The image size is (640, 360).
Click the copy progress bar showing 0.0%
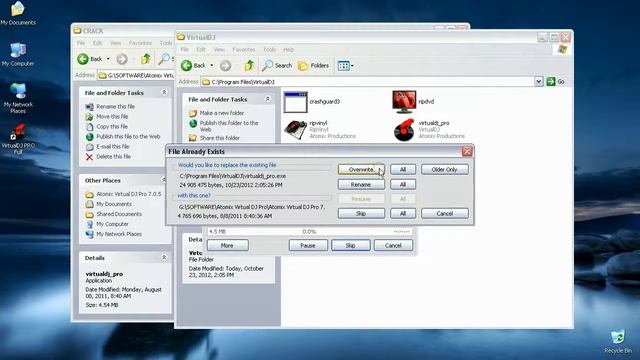click(x=309, y=231)
